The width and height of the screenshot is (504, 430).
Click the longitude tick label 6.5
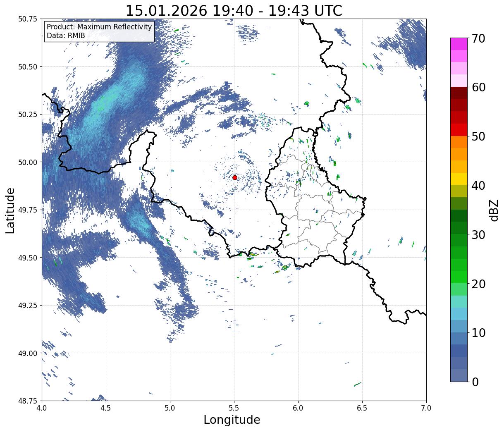click(x=362, y=408)
